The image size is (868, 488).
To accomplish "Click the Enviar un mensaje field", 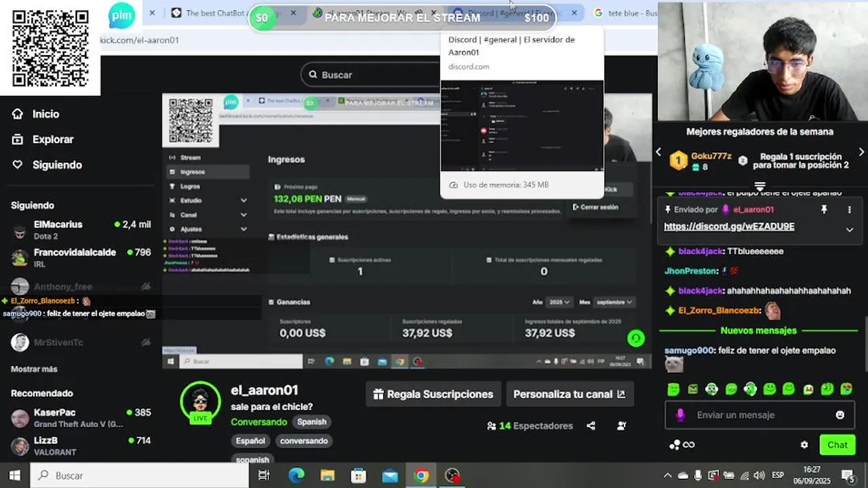I will click(x=759, y=415).
